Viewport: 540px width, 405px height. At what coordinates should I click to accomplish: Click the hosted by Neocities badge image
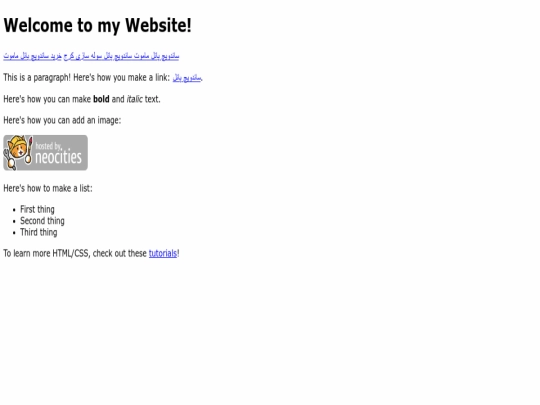[45, 153]
